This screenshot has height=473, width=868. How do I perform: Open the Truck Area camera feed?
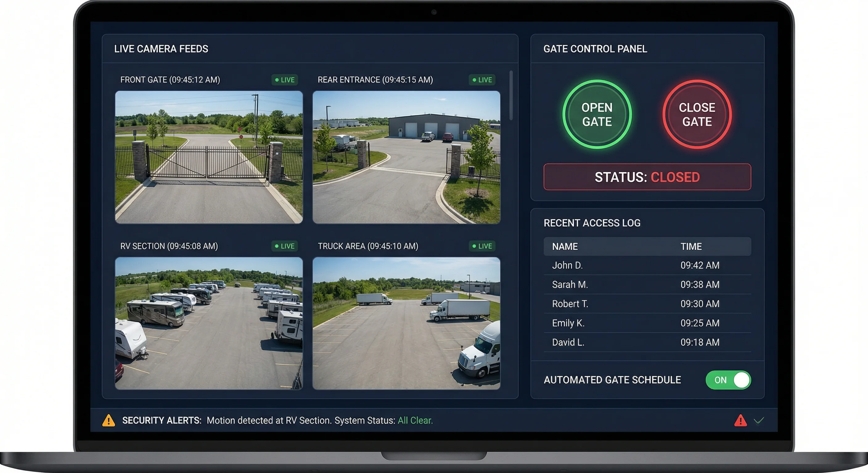point(407,324)
